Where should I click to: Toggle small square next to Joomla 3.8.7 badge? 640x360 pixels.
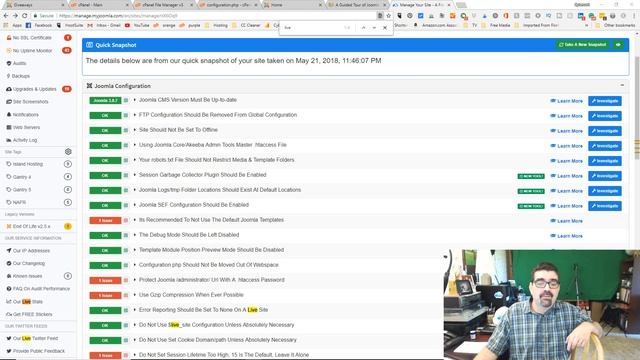[126, 100]
